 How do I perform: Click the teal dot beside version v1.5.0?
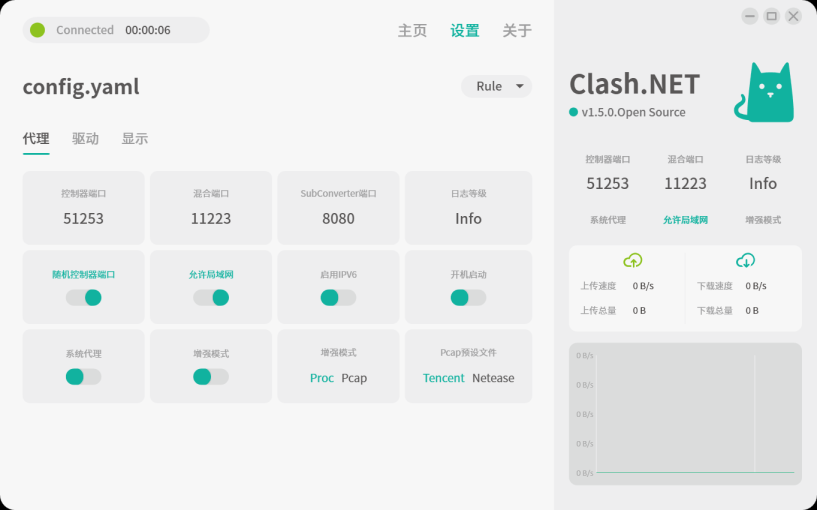pos(574,112)
